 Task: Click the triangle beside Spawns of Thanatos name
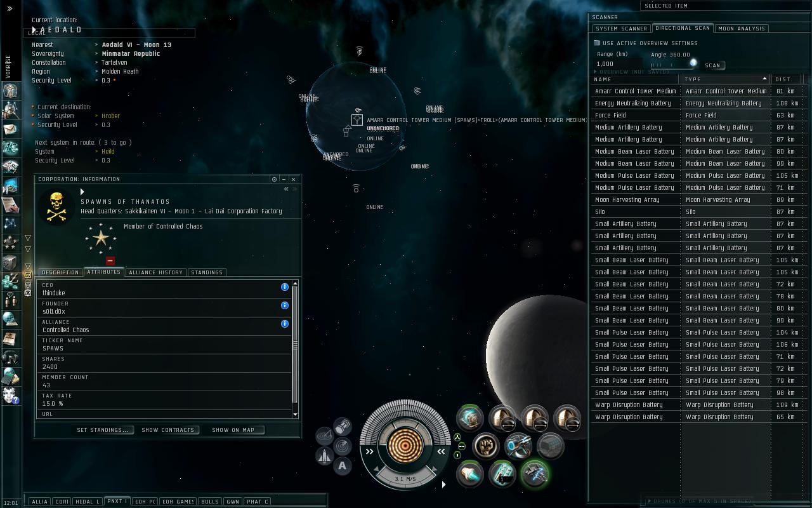[82, 192]
